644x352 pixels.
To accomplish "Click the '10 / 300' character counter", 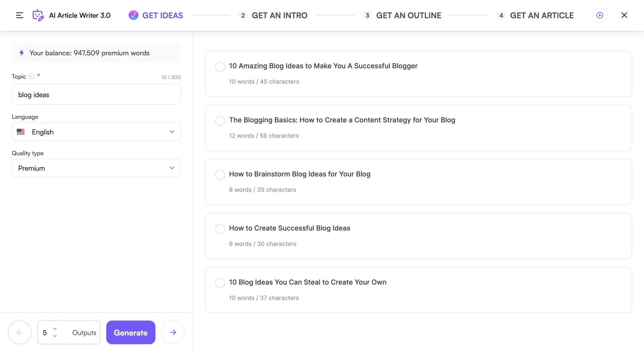I will coord(171,77).
